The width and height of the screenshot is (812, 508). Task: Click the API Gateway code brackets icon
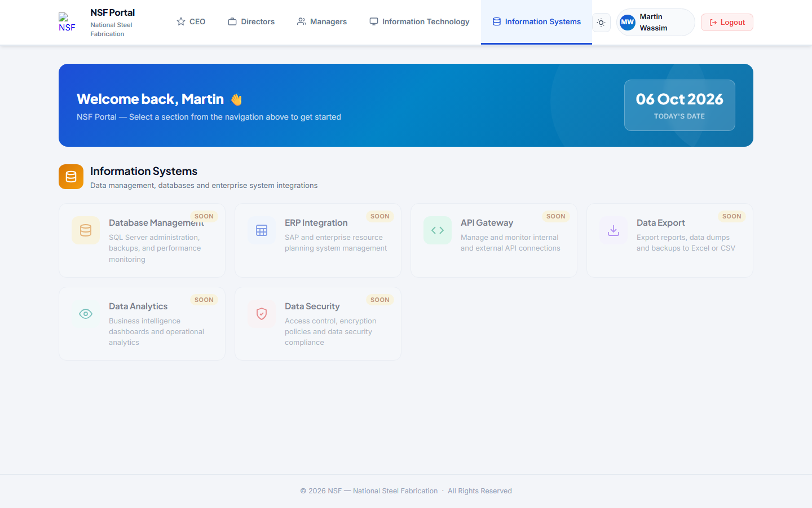pyautogui.click(x=438, y=230)
